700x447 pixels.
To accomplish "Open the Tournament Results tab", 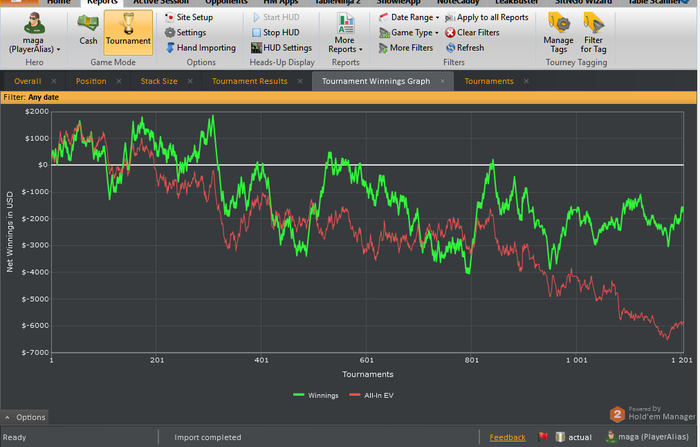I will click(250, 81).
